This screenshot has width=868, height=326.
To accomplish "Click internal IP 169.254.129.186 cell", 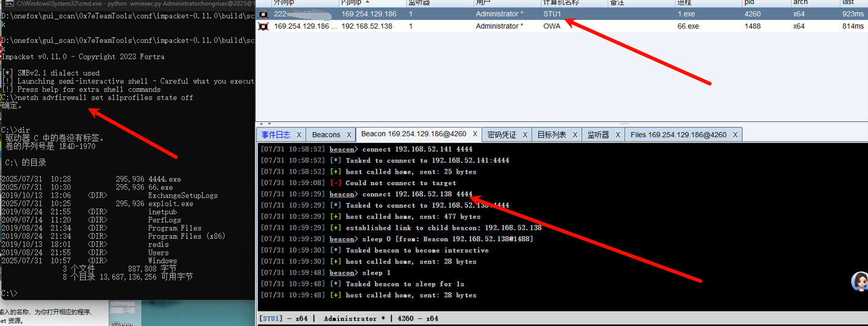I will point(369,13).
